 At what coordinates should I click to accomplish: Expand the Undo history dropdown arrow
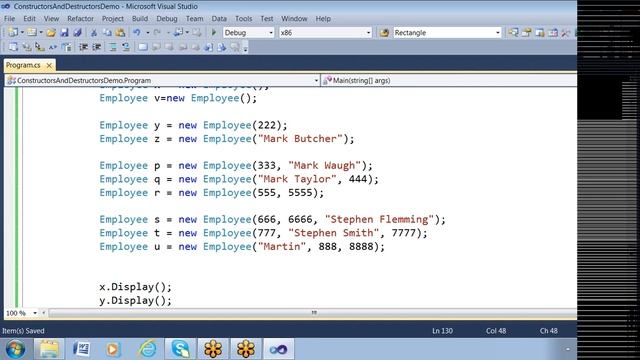click(x=147, y=33)
